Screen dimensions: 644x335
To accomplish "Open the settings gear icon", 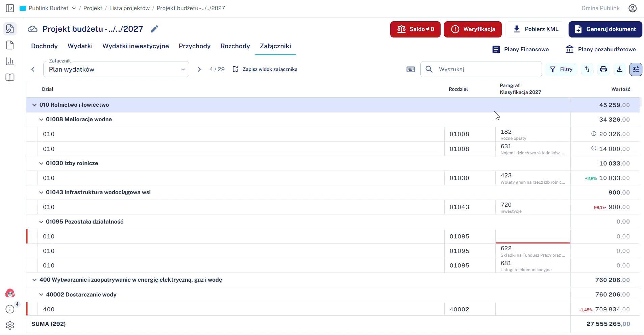I will 10,325.
